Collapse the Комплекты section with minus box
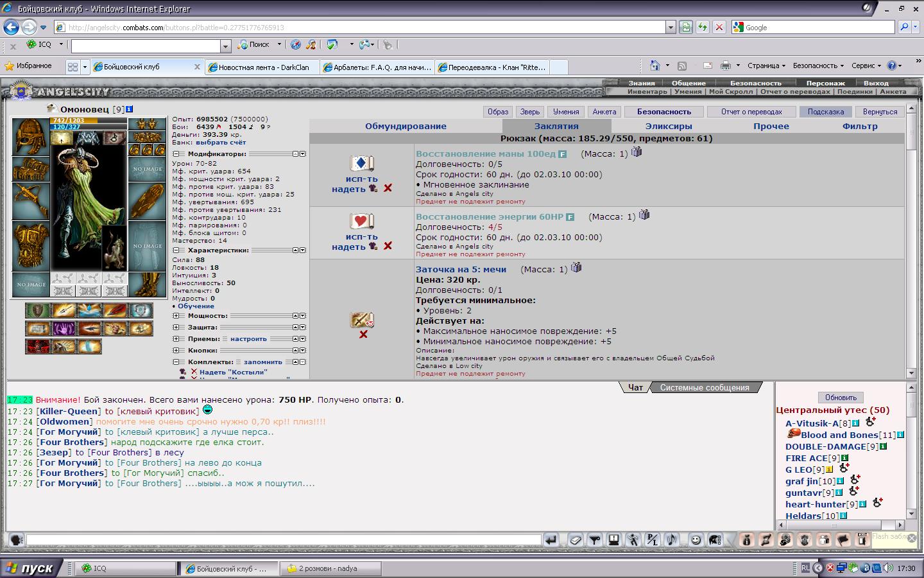 [x=176, y=362]
